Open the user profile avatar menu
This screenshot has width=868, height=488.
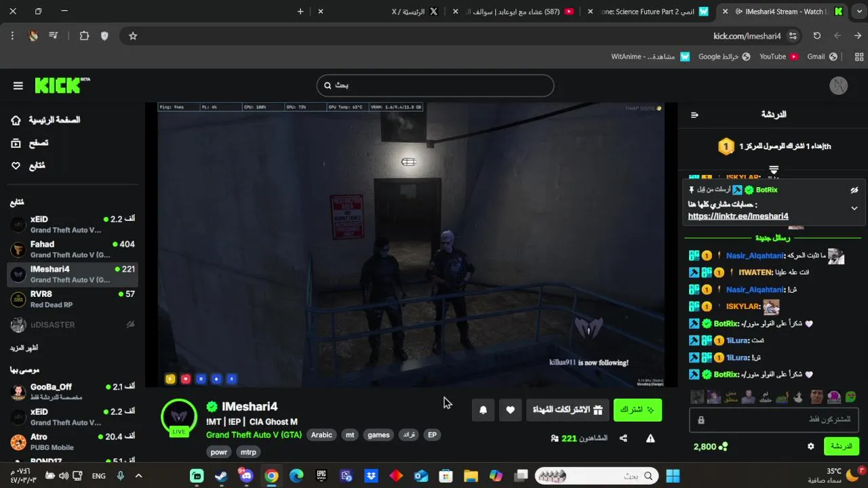tap(840, 85)
